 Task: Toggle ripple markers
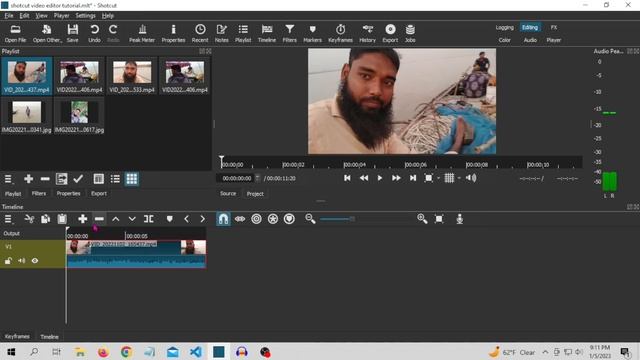point(289,219)
